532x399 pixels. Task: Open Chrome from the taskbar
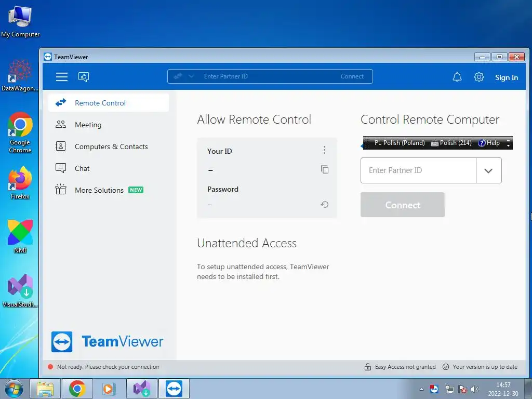click(77, 389)
